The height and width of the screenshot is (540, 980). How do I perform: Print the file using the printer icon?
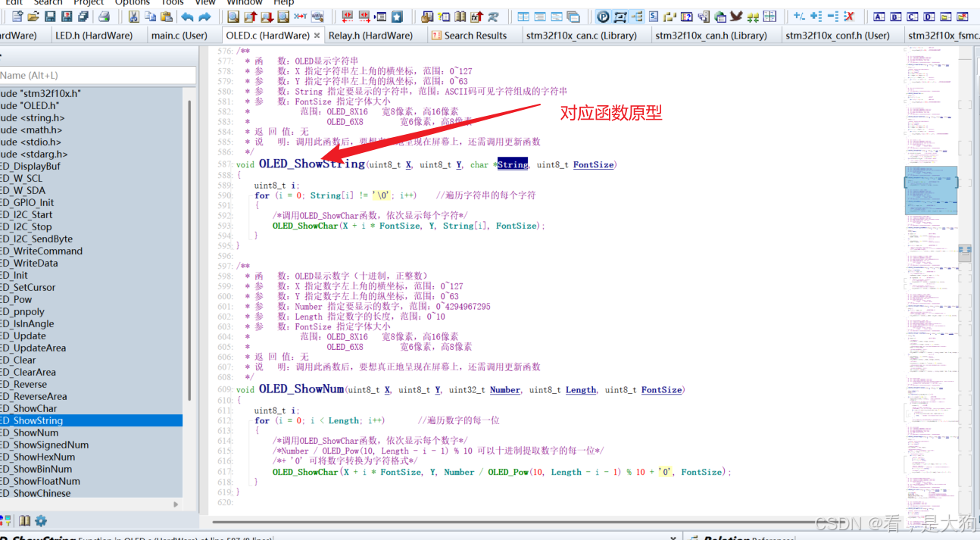tap(104, 17)
